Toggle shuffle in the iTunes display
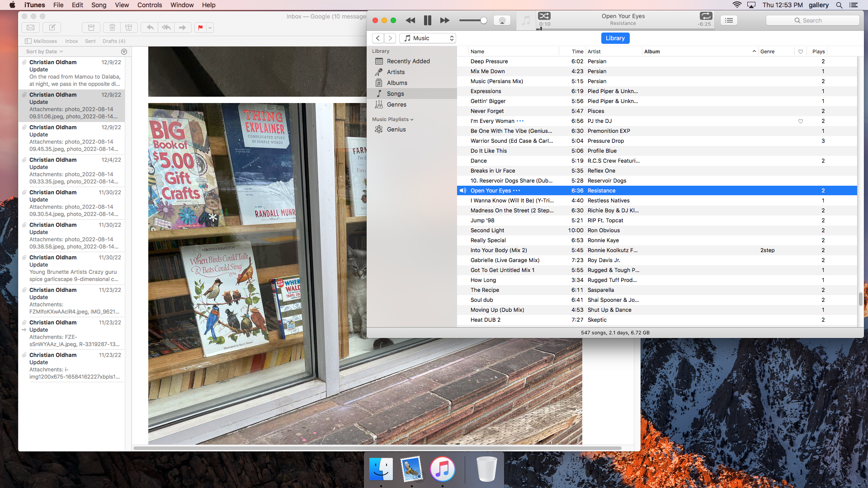 (544, 16)
